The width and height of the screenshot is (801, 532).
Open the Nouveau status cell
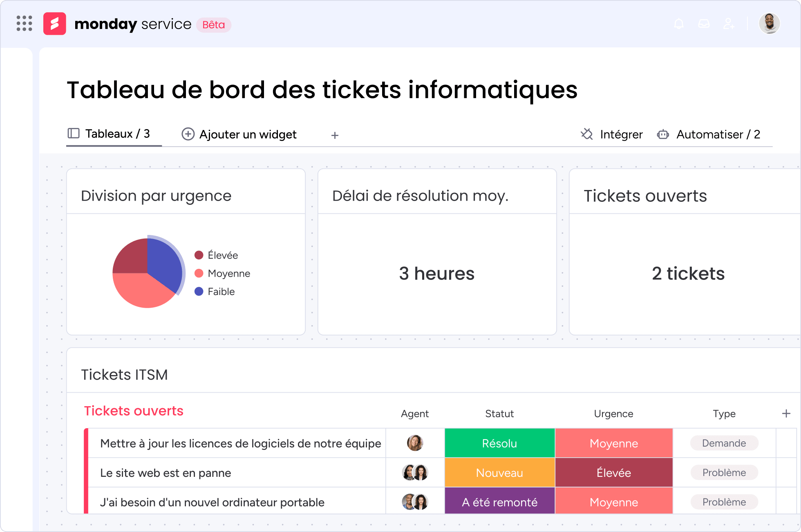pos(499,472)
